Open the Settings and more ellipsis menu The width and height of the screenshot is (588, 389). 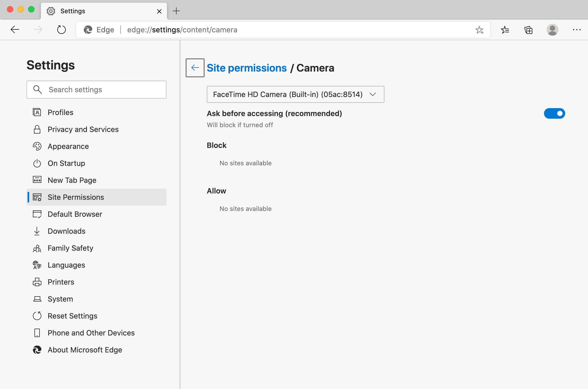(577, 30)
